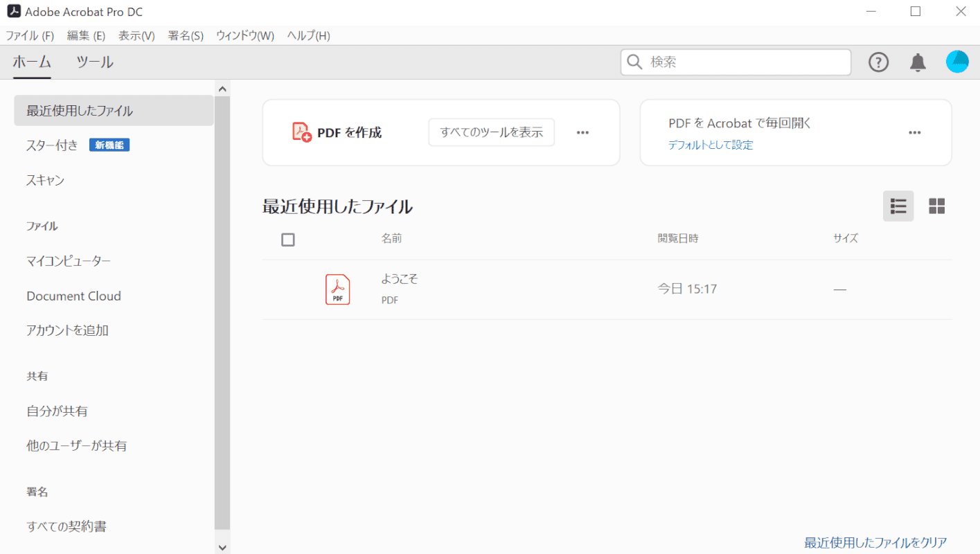Click the sidebar scroll up arrow

tap(222, 89)
